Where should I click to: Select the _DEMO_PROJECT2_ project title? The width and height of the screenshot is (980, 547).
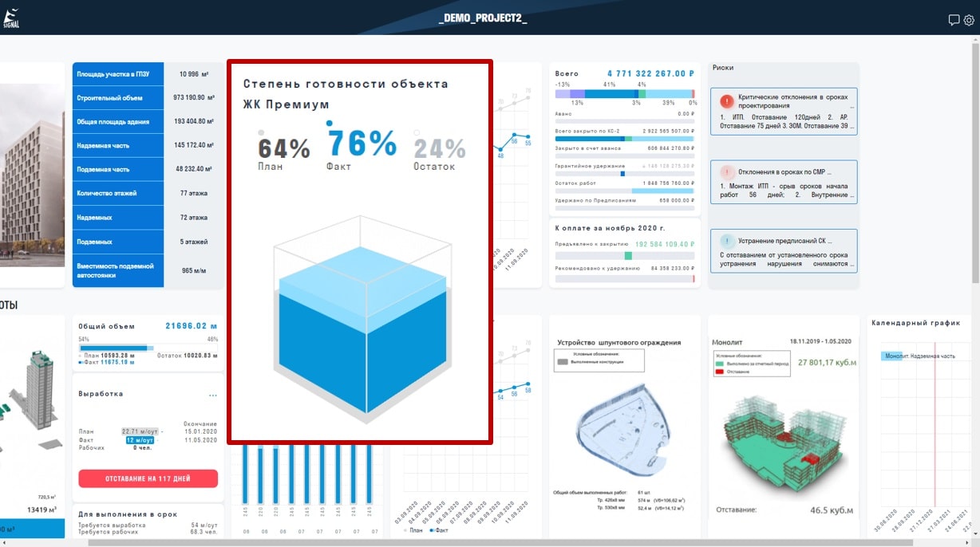click(x=483, y=18)
